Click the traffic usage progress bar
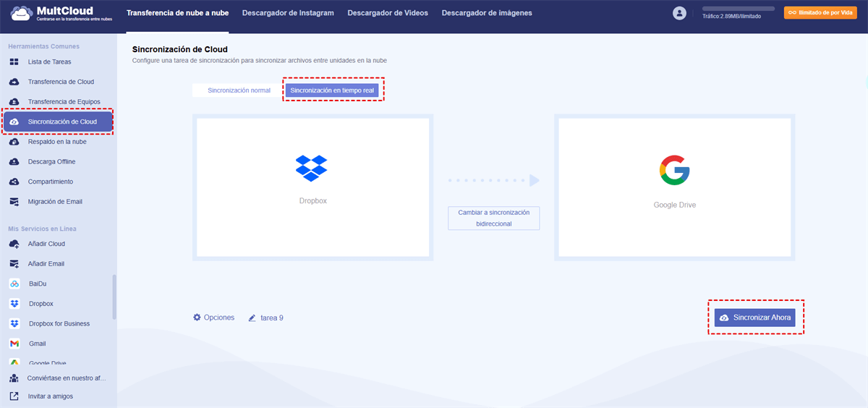 point(739,9)
